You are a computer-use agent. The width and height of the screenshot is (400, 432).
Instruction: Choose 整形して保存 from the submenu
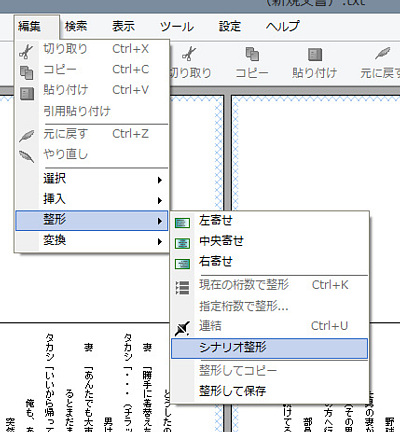tap(269, 391)
